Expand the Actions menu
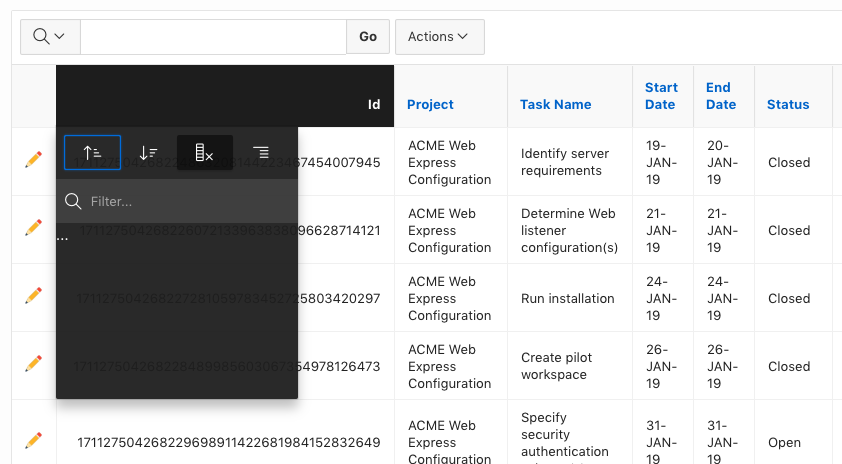842x464 pixels. coord(439,36)
